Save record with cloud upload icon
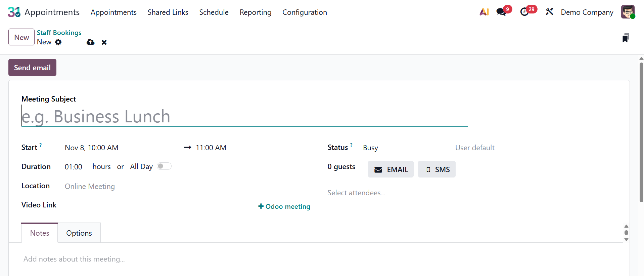This screenshot has width=644, height=276. pos(90,42)
